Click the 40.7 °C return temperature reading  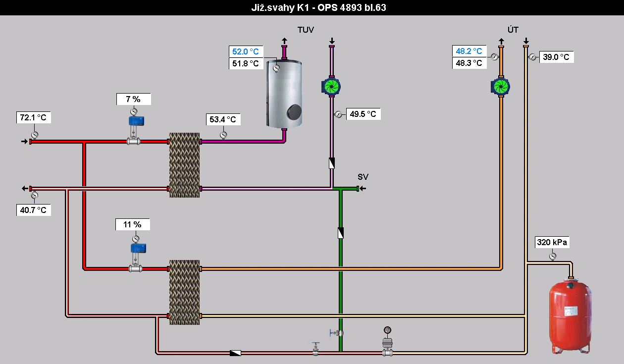[34, 210]
